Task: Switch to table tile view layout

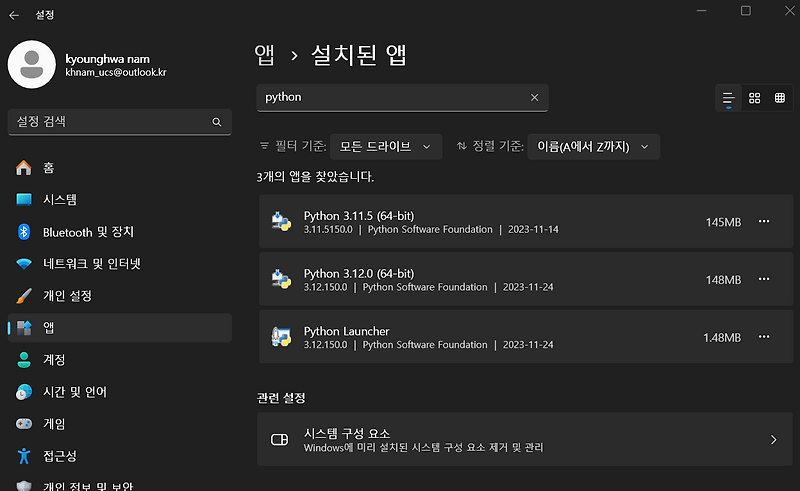Action: [x=780, y=98]
